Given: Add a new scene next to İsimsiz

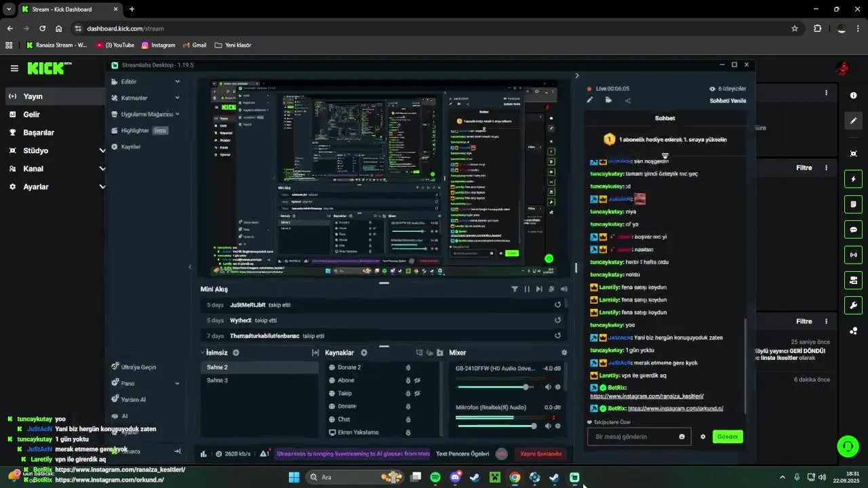Looking at the screenshot, I should point(236,352).
